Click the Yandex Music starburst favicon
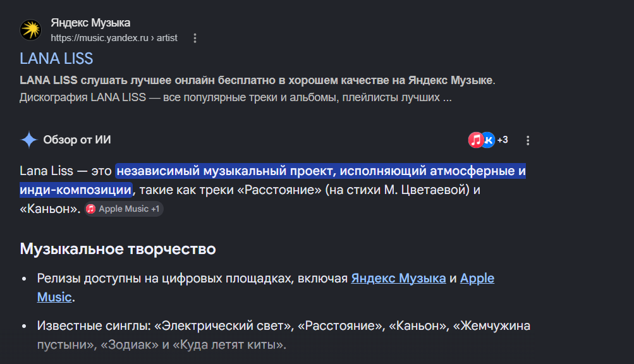 click(31, 30)
